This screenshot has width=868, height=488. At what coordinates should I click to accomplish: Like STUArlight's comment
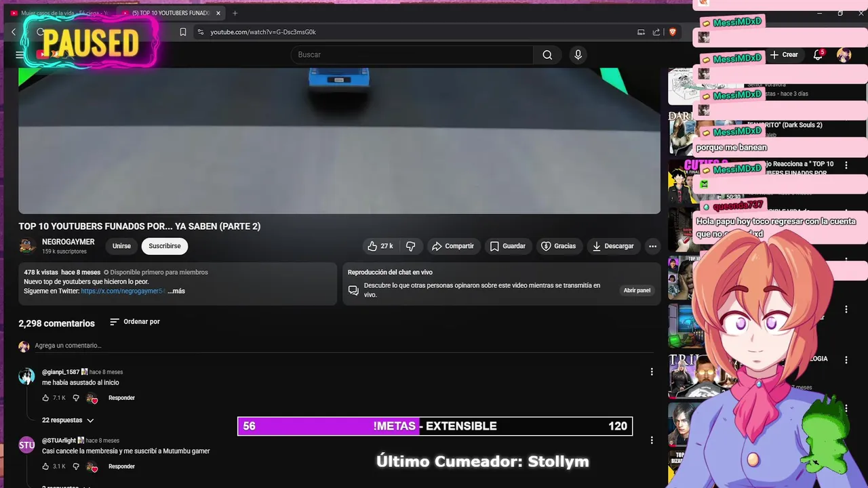tap(45, 466)
